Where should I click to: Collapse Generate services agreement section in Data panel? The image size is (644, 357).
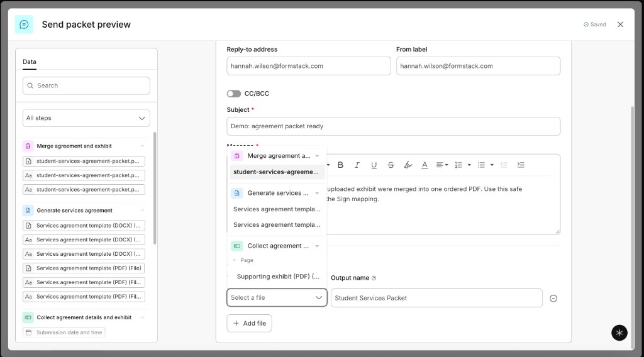pyautogui.click(x=142, y=211)
